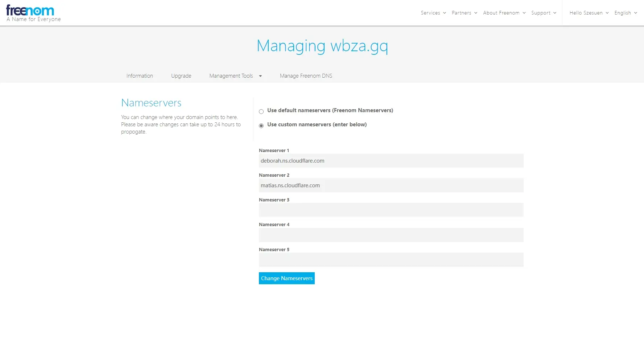
Task: Switch to the Information tab
Action: coord(140,76)
